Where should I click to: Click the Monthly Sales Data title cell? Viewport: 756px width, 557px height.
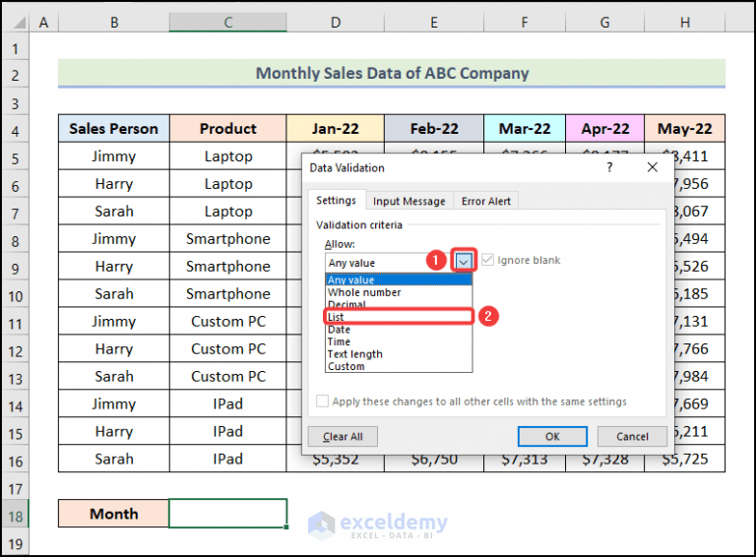coord(392,73)
